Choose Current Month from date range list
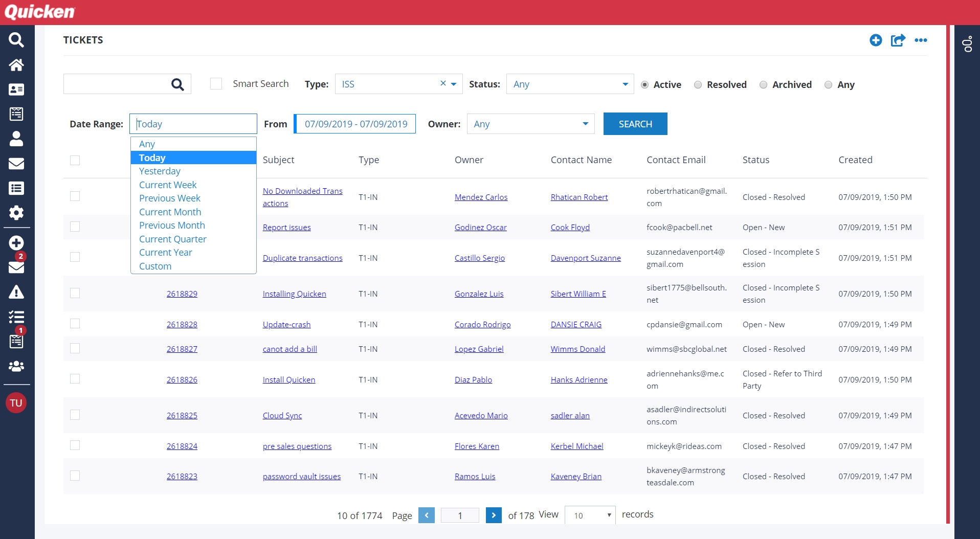 (170, 212)
